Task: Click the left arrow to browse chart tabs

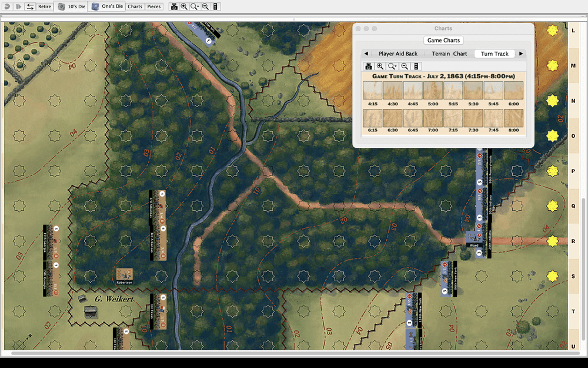Action: (x=366, y=54)
